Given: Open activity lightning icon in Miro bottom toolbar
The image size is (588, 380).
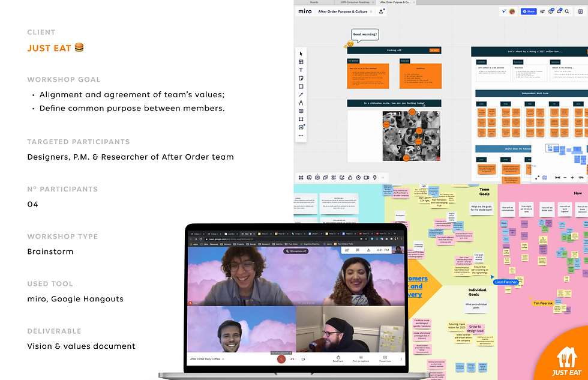Looking at the screenshot, I should tap(374, 178).
